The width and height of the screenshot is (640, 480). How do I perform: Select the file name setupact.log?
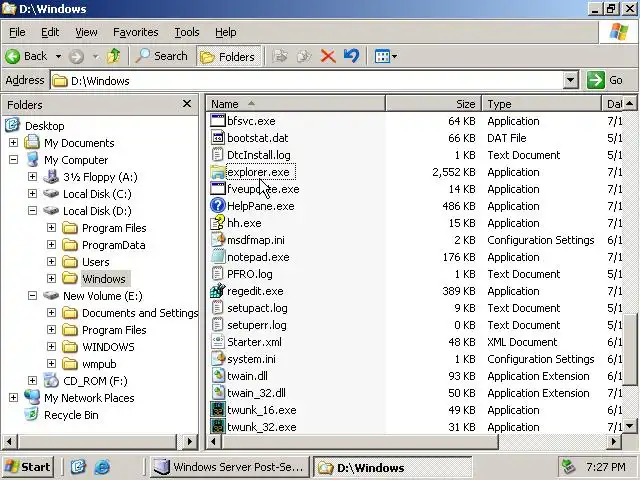tap(257, 308)
